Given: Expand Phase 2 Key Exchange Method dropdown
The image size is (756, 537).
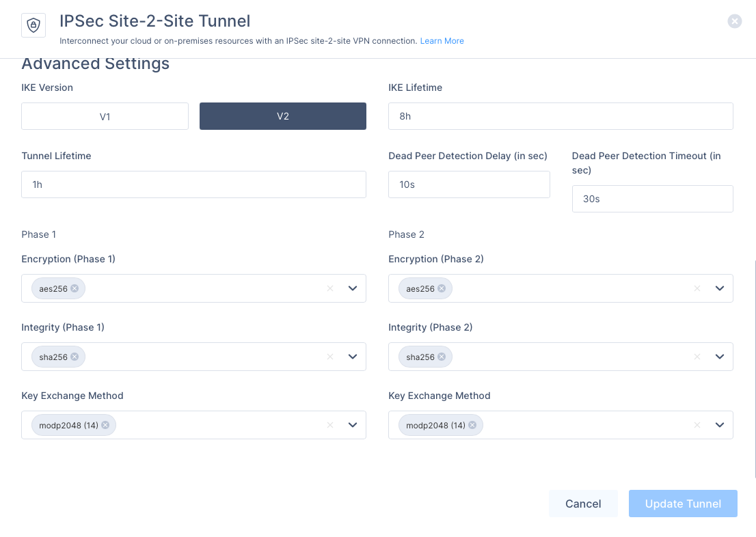Looking at the screenshot, I should (720, 425).
